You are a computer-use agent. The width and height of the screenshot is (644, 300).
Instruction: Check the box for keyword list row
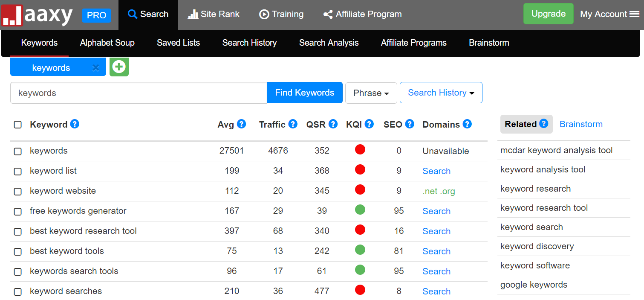[x=18, y=172]
